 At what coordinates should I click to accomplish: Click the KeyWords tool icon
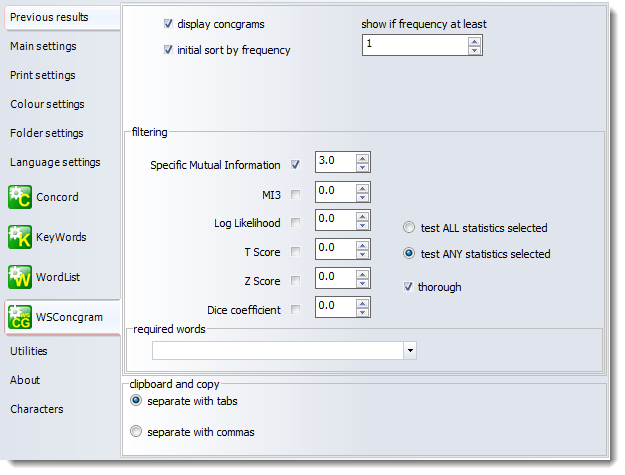20,237
